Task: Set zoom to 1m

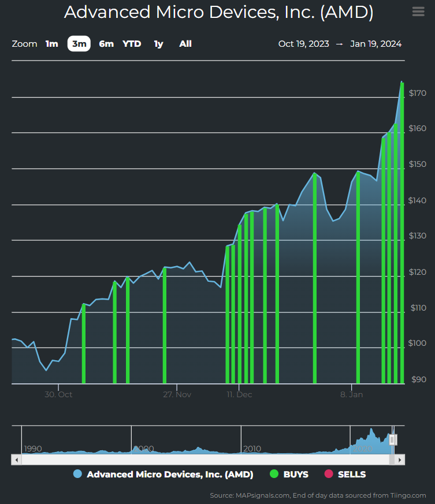Action: pos(52,44)
